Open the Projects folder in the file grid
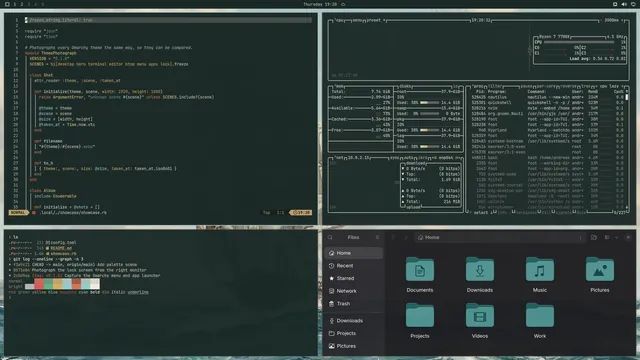The width and height of the screenshot is (640, 360). tap(420, 320)
